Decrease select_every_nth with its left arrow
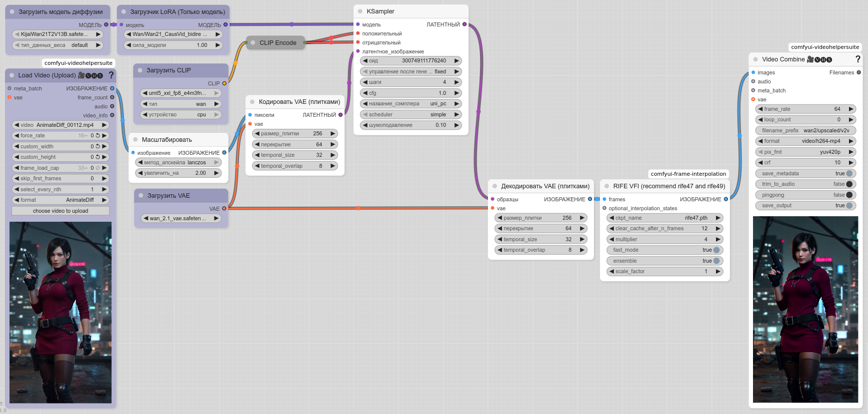 (16, 190)
